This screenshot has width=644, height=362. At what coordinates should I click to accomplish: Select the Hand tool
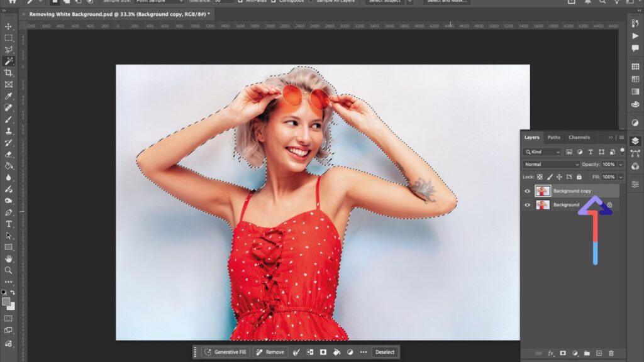tap(8, 258)
